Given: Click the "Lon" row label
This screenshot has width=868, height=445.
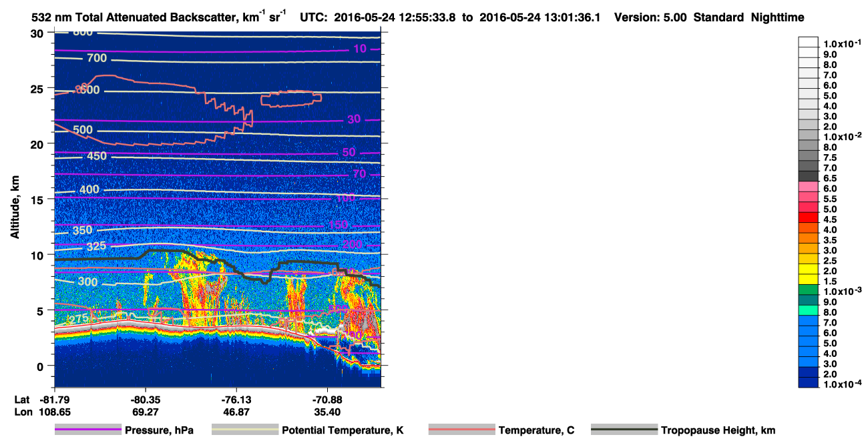Looking at the screenshot, I should 23,412.
